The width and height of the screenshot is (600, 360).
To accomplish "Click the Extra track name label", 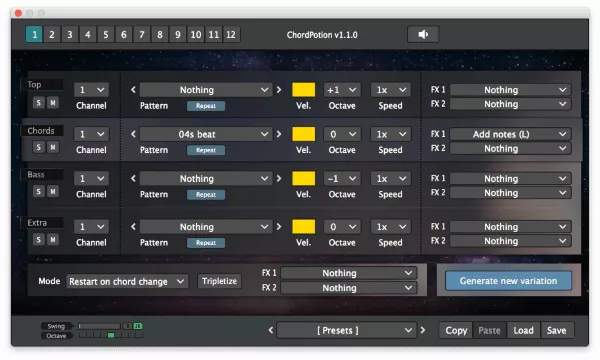I will click(x=42, y=223).
